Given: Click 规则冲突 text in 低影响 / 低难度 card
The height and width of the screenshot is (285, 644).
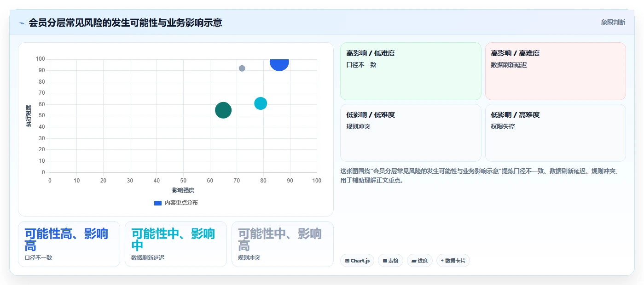Looking at the screenshot, I should [x=358, y=126].
